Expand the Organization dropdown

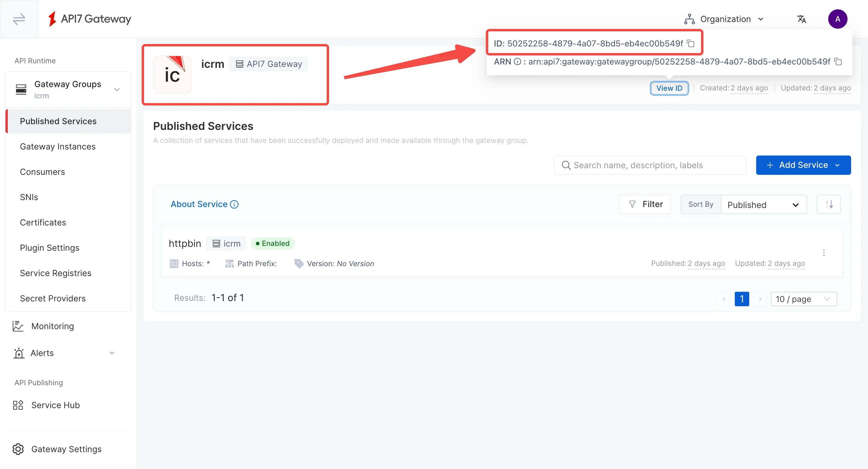click(760, 19)
